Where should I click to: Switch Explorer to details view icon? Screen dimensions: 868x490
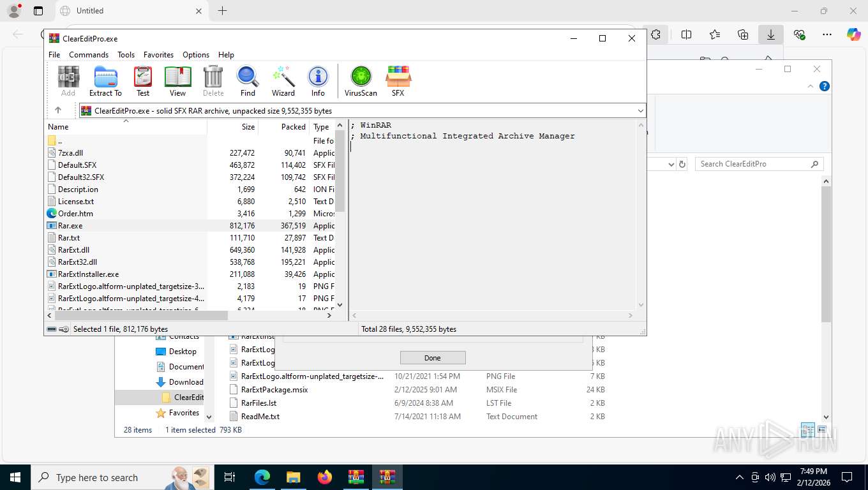(x=807, y=430)
